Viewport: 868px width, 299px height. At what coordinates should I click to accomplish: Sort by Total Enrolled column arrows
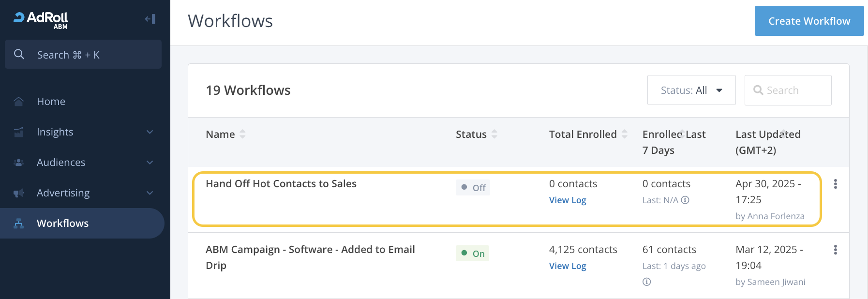click(x=624, y=134)
